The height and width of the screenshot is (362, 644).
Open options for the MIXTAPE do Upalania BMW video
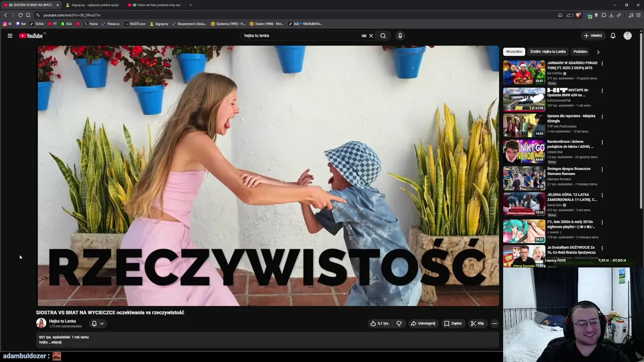pyautogui.click(x=602, y=91)
